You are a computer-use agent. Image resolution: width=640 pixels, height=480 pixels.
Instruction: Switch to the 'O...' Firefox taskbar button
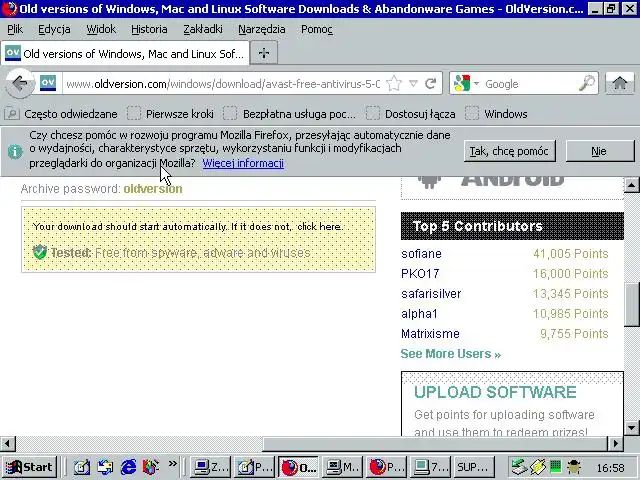[299, 467]
